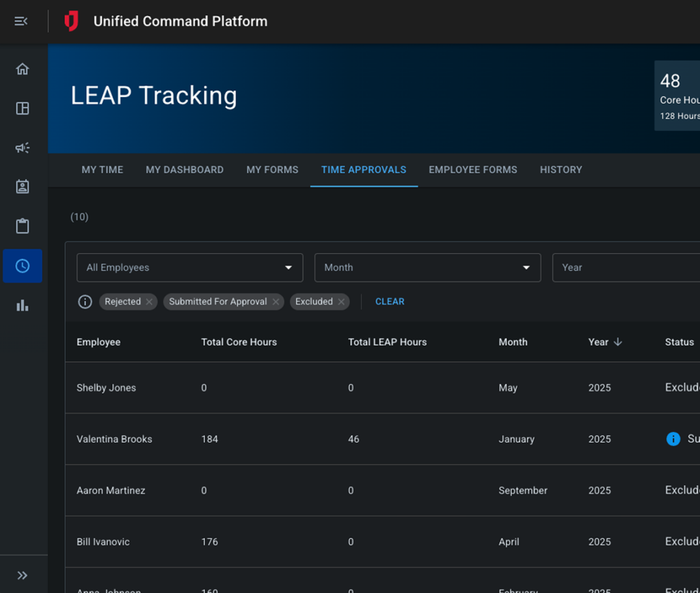Click the Submitted For Approval chip label

(218, 302)
